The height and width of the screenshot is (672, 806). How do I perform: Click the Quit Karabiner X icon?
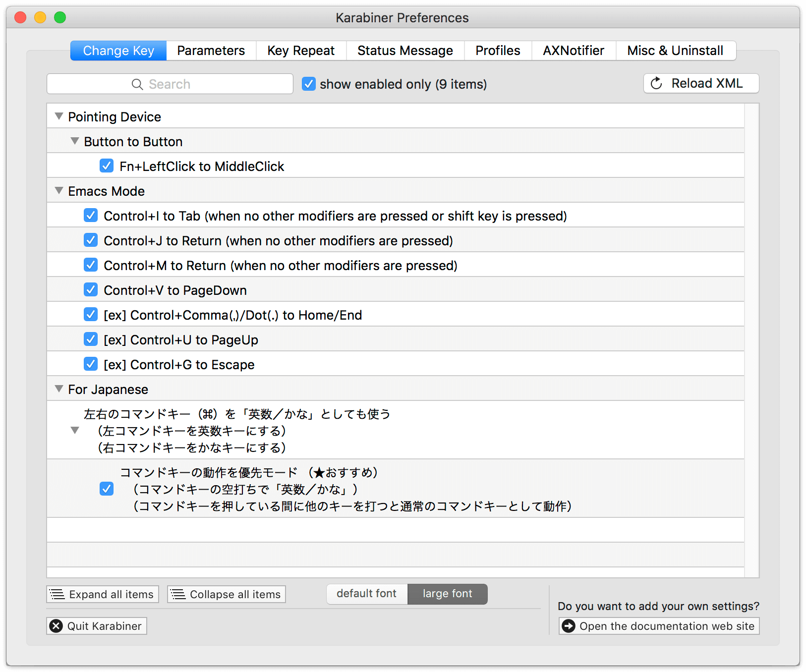click(57, 626)
